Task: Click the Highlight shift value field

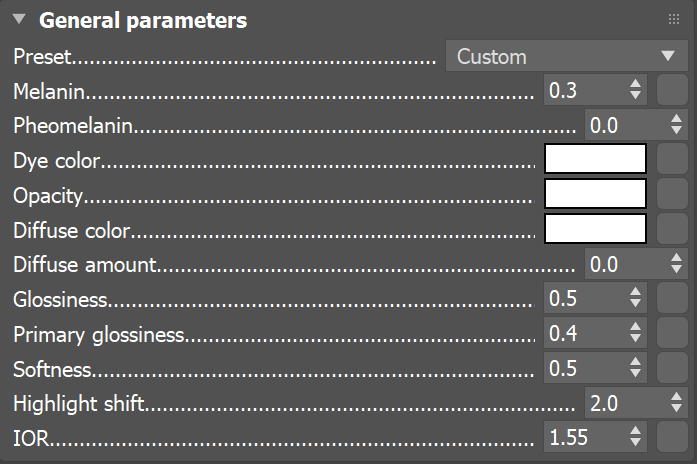Action: (x=624, y=403)
